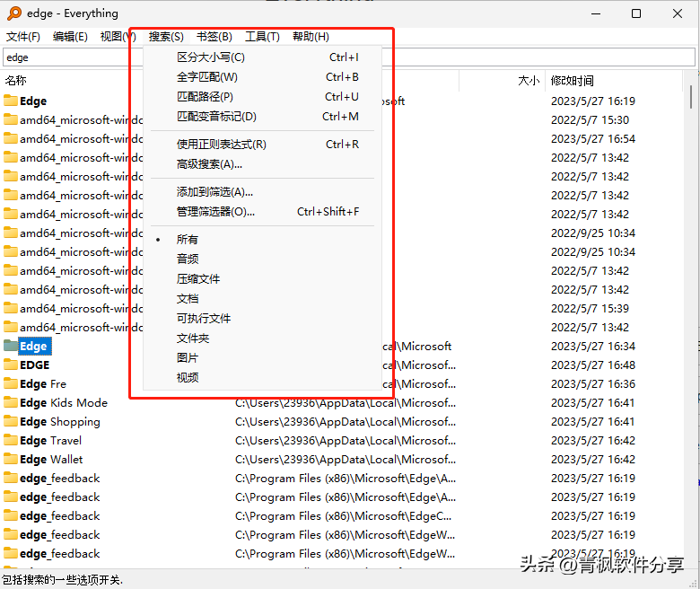Click the date 2023/5/27 16:54
Viewport: 700px width, 589px height.
tap(593, 138)
